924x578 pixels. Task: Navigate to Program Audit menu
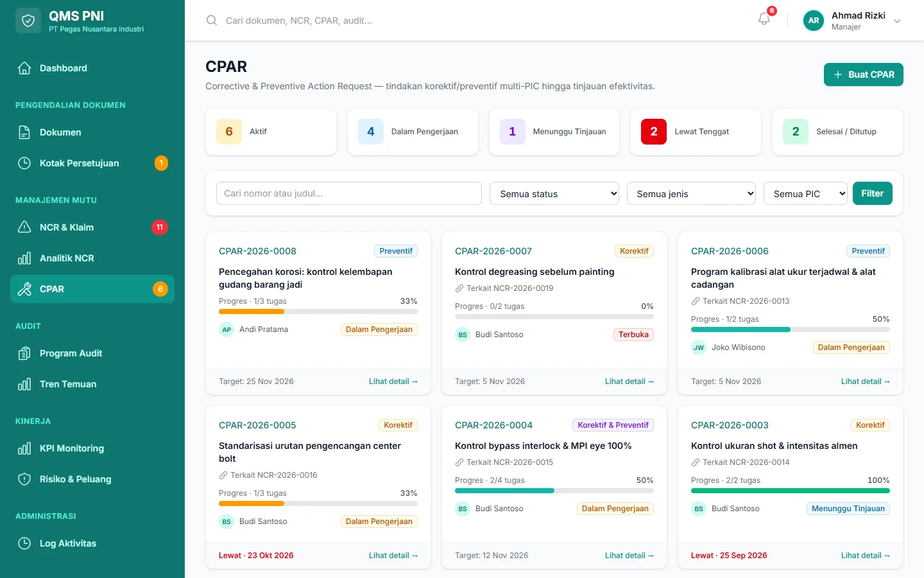92,353
